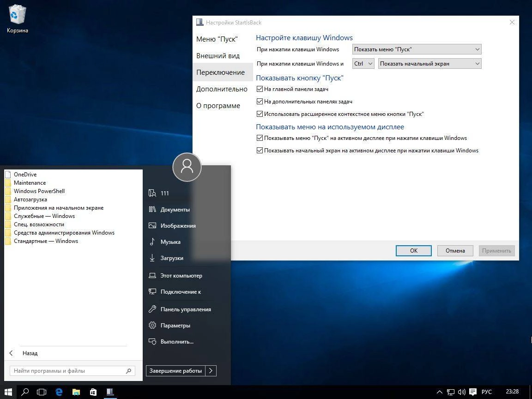
Task: Open the Recycle Bin desktop icon
Action: tap(17, 19)
